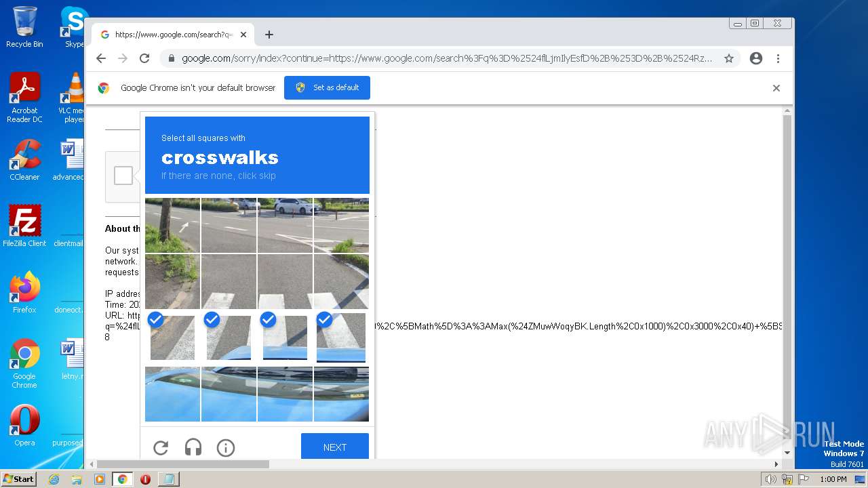
Task: Open Opera taskbar icon
Action: click(x=145, y=479)
